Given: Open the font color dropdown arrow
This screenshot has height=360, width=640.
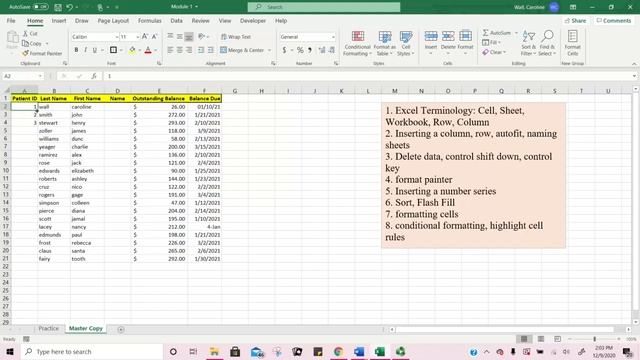Looking at the screenshot, I should (156, 50).
